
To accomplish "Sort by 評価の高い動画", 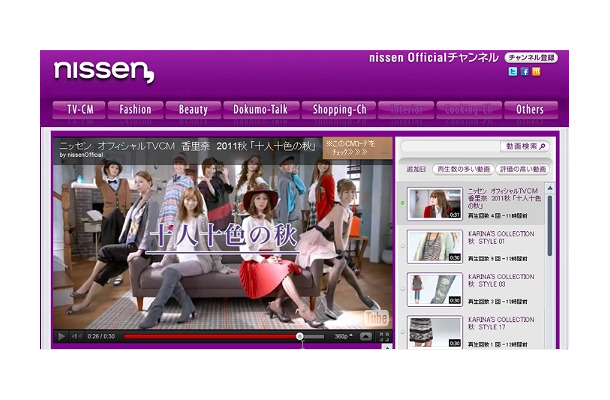I will click(x=523, y=169).
